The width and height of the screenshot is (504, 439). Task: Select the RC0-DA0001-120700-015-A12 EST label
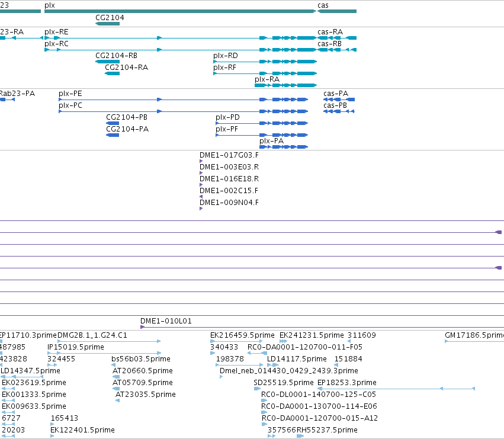(319, 418)
